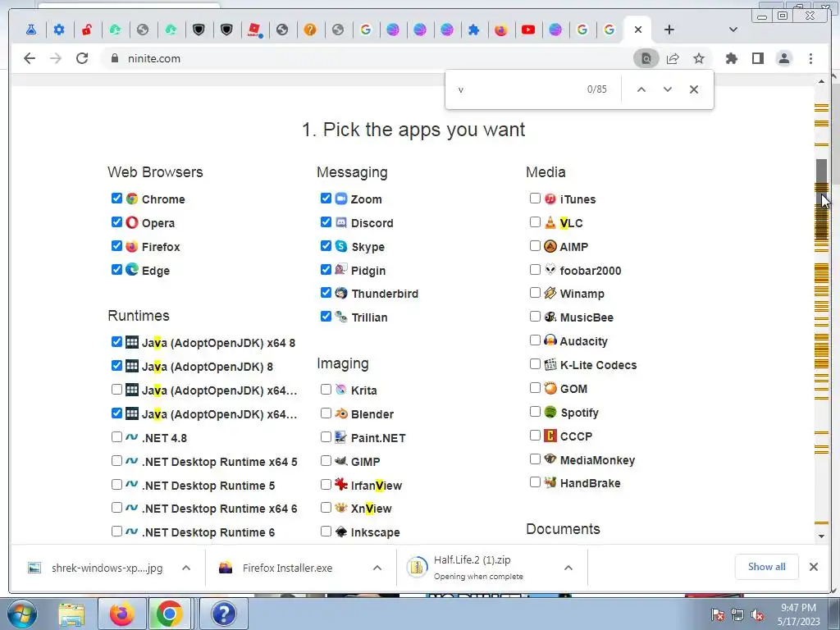This screenshot has height=630, width=840.
Task: Open the Windows Start menu
Action: tap(21, 614)
